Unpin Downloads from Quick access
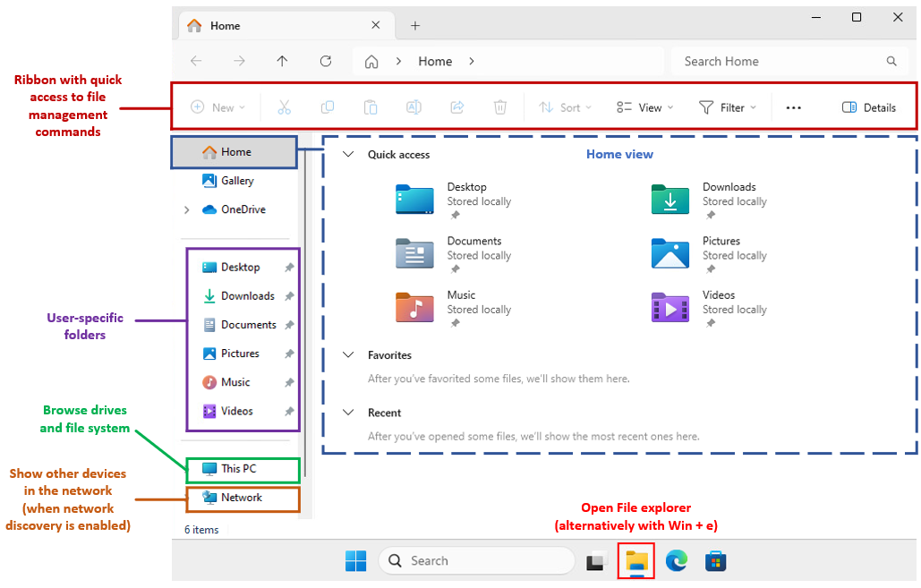The width and height of the screenshot is (921, 588). [288, 295]
